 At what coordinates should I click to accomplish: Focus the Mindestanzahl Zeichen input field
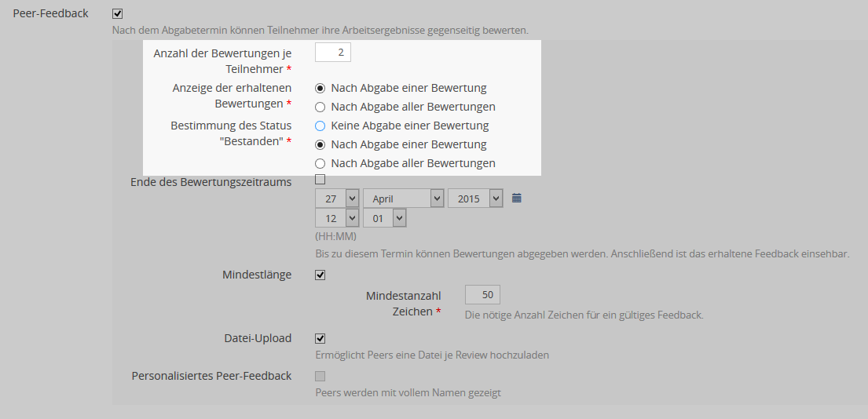[482, 295]
